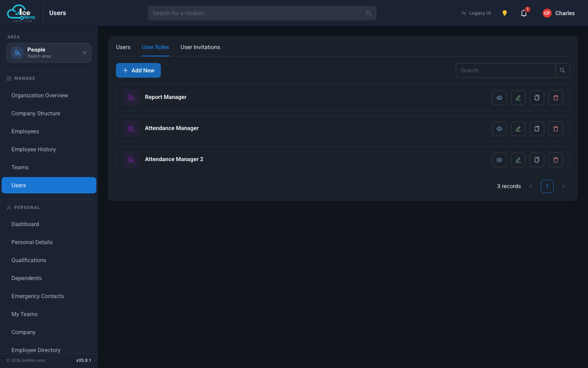The image size is (588, 368).
Task: Open Personal Details in sidebar
Action: [x=49, y=242]
